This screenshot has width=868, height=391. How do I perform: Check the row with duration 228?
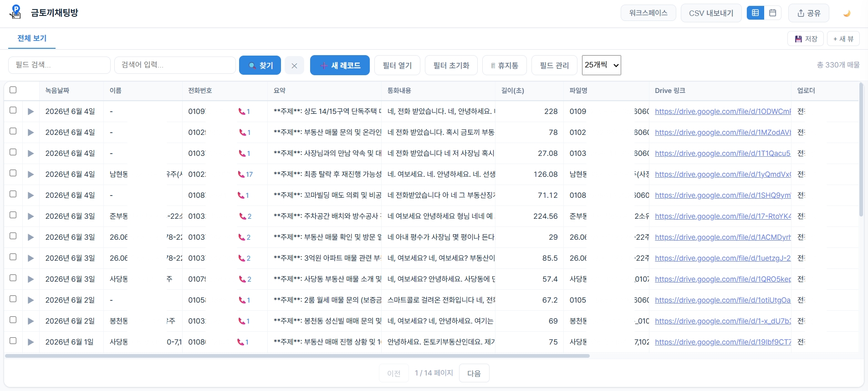point(13,110)
